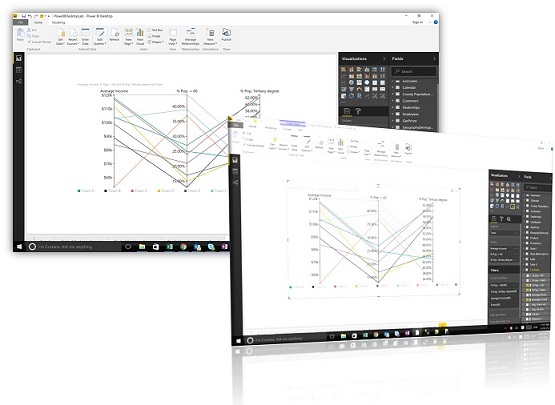The image size is (555, 405).
Task: Collapse the Fields pane with its chevron
Action: pos(434,58)
